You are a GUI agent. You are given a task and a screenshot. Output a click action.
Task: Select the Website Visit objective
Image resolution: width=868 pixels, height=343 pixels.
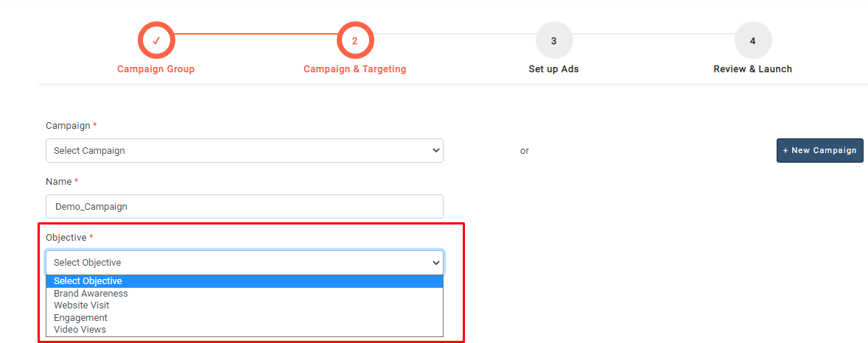[x=82, y=305]
